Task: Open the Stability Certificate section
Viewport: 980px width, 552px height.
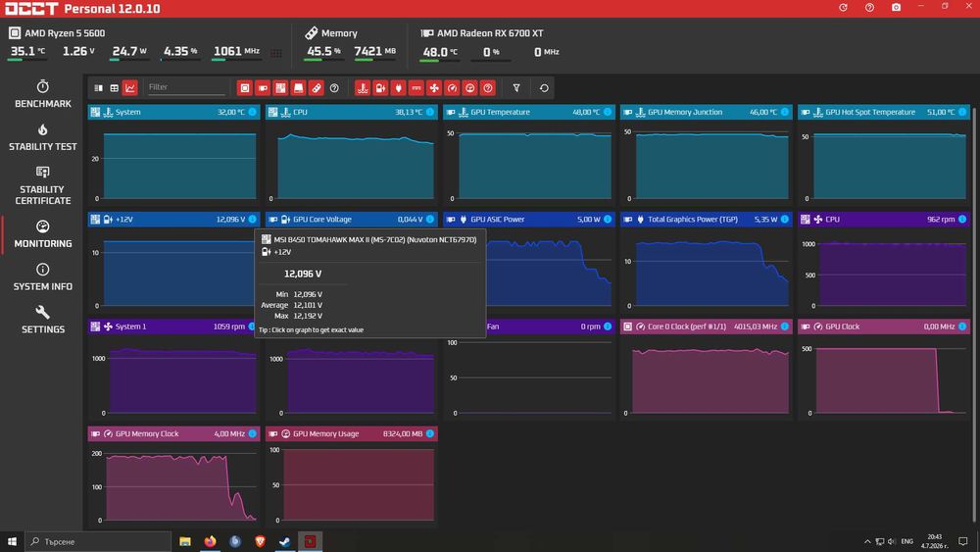Action: click(x=42, y=185)
